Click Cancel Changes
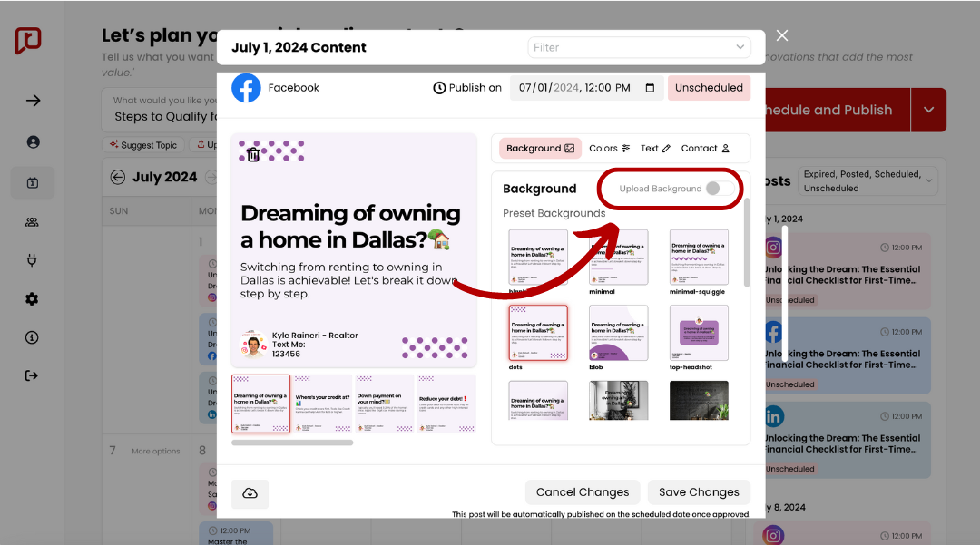This screenshot has width=980, height=545. point(583,492)
